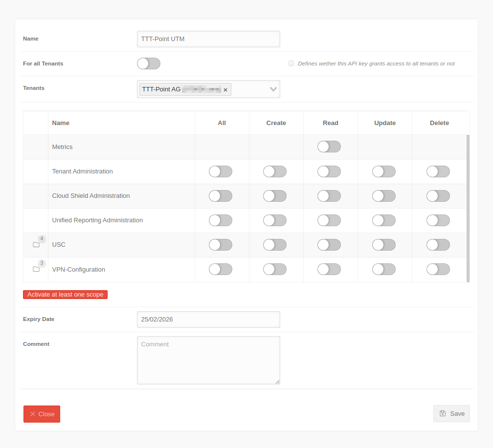The height and width of the screenshot is (448, 493).
Task: Click the Name input field
Action: (x=208, y=39)
